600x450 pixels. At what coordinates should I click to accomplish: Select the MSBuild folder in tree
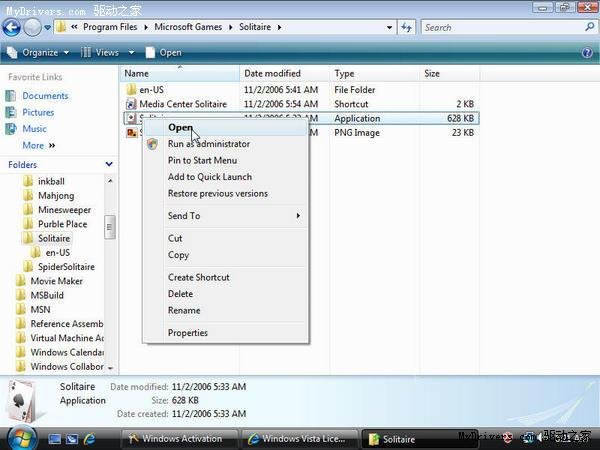tap(40, 295)
